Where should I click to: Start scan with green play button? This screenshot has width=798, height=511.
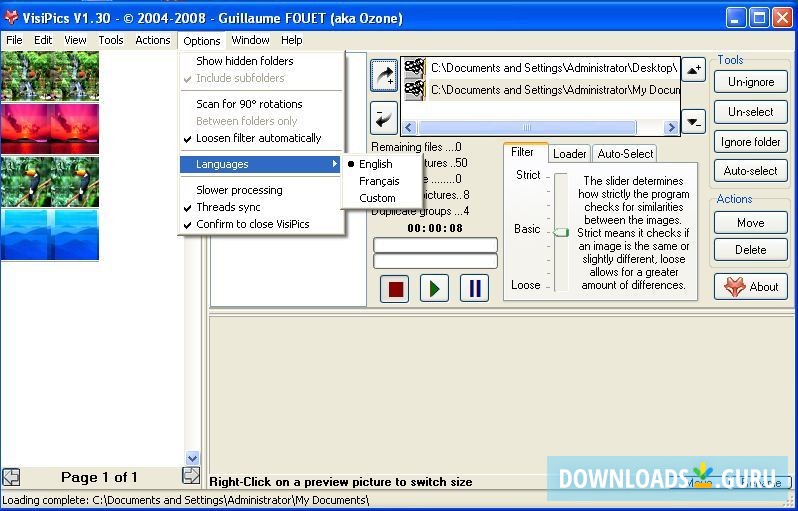[434, 289]
